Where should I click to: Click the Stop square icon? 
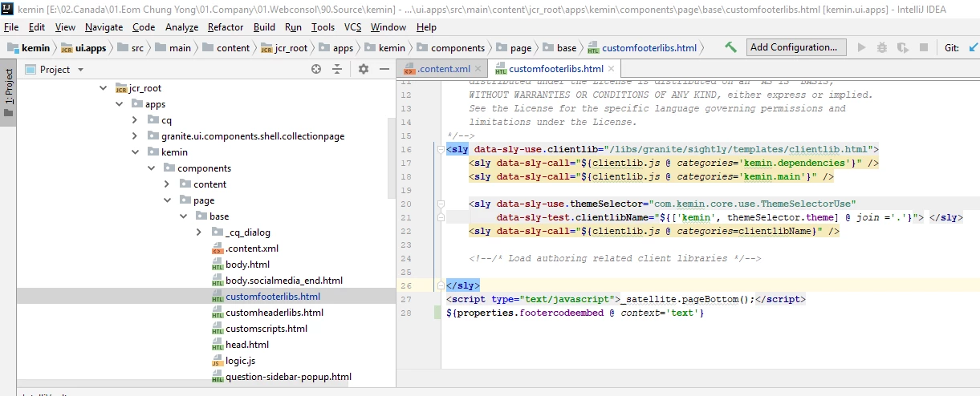pos(923,47)
